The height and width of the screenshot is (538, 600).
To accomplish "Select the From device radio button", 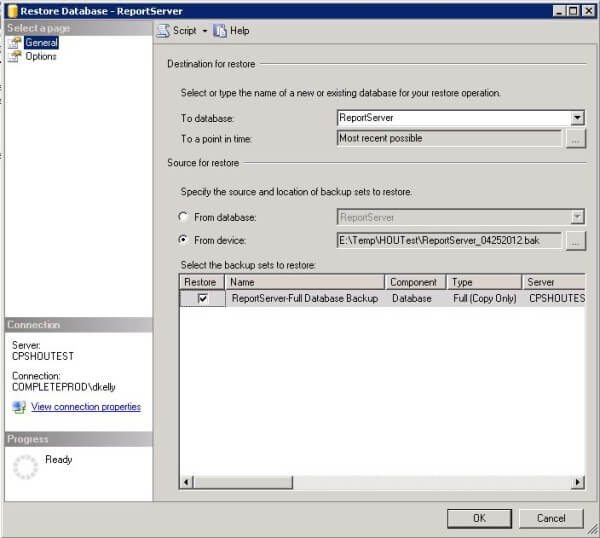I will tap(183, 240).
